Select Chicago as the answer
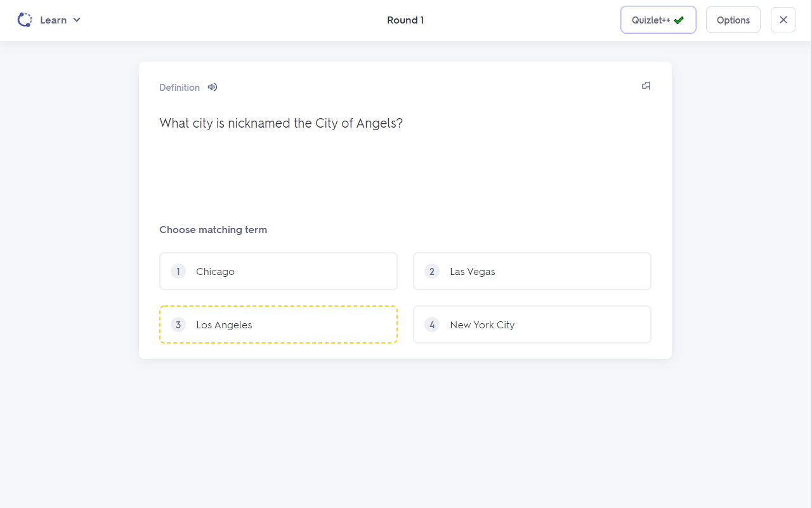 tap(278, 271)
